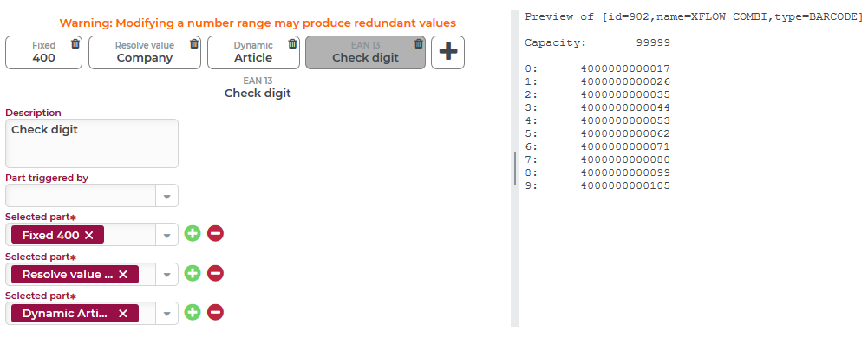Click red minus beside Resolve value selected part
868x338 pixels.
pyautogui.click(x=215, y=273)
